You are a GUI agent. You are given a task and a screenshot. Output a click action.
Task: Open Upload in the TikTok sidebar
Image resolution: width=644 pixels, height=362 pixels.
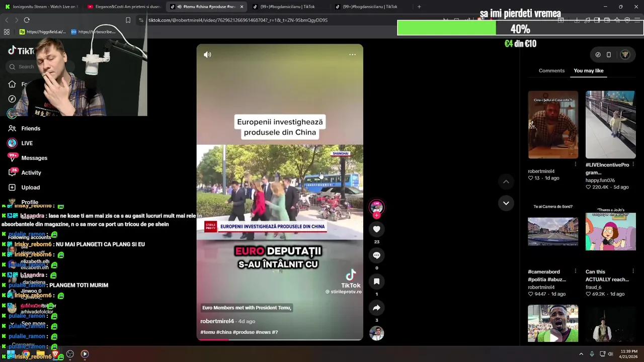click(31, 188)
